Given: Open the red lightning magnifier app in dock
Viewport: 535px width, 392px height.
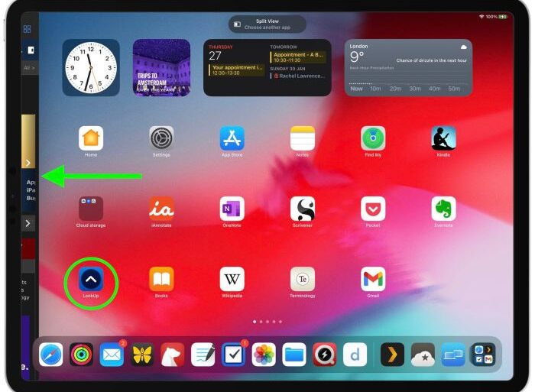Looking at the screenshot, I should click(325, 355).
